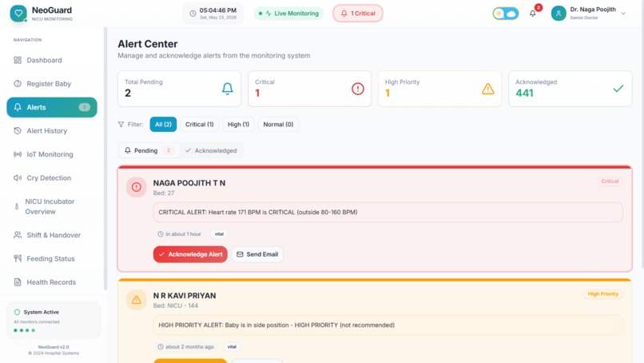Select the All (2) filter
Viewport: 644px width, 363px height.
pyautogui.click(x=163, y=124)
